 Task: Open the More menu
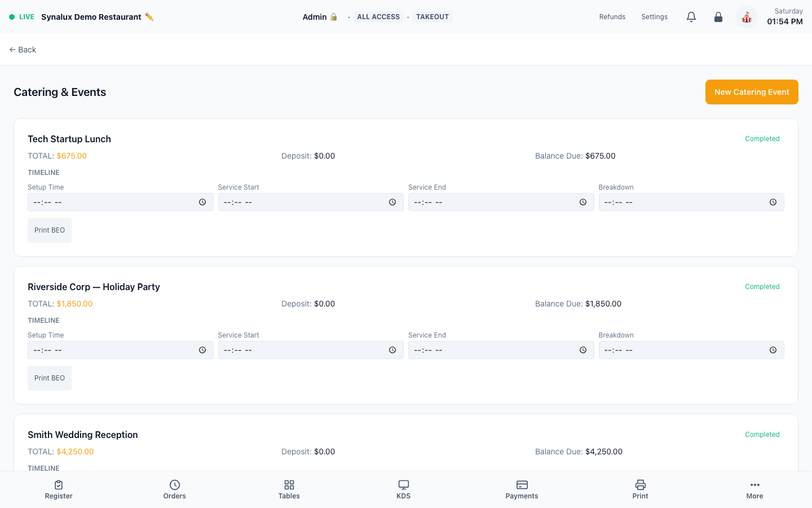coord(755,490)
